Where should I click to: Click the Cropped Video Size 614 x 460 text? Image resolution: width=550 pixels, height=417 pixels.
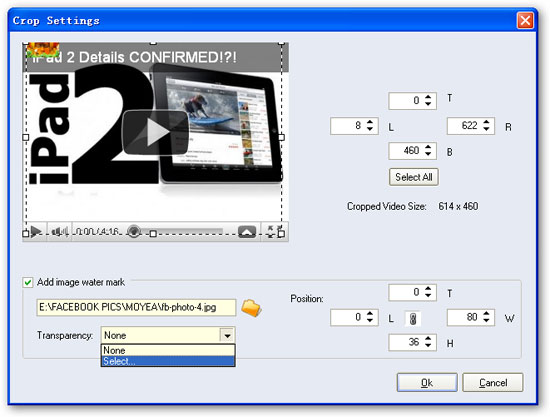point(412,206)
